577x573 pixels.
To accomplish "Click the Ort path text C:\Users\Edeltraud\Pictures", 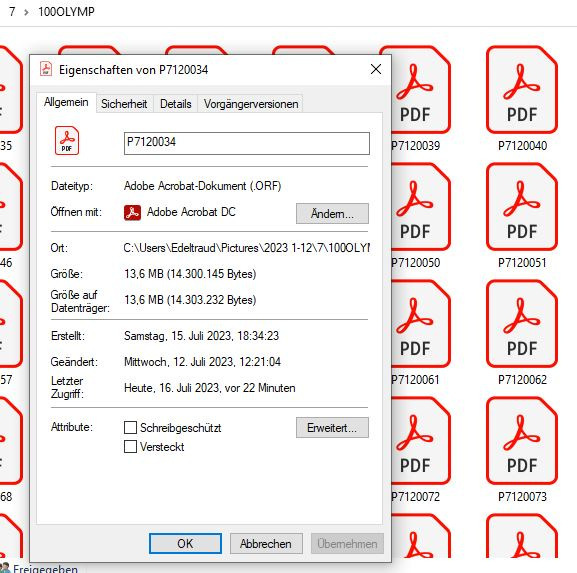I will (x=247, y=248).
